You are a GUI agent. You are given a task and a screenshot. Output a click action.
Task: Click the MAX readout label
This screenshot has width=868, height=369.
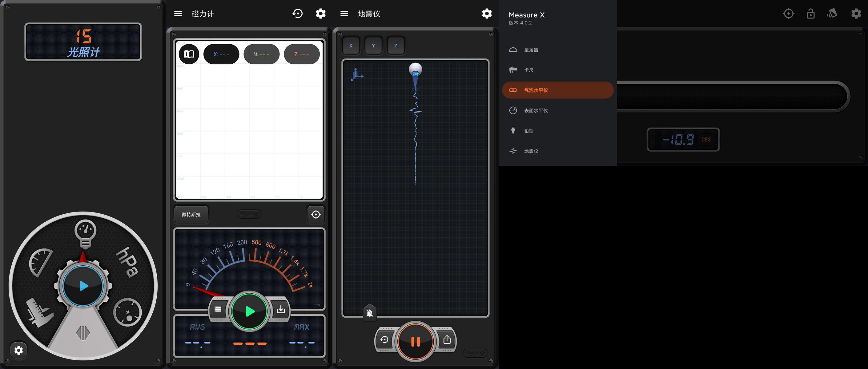point(302,327)
